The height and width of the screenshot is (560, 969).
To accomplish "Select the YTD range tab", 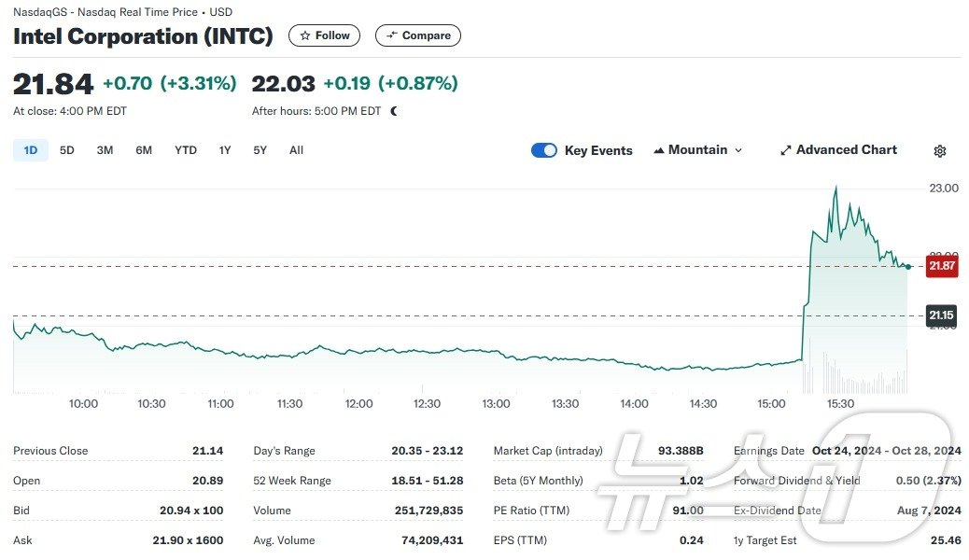I will (x=186, y=150).
